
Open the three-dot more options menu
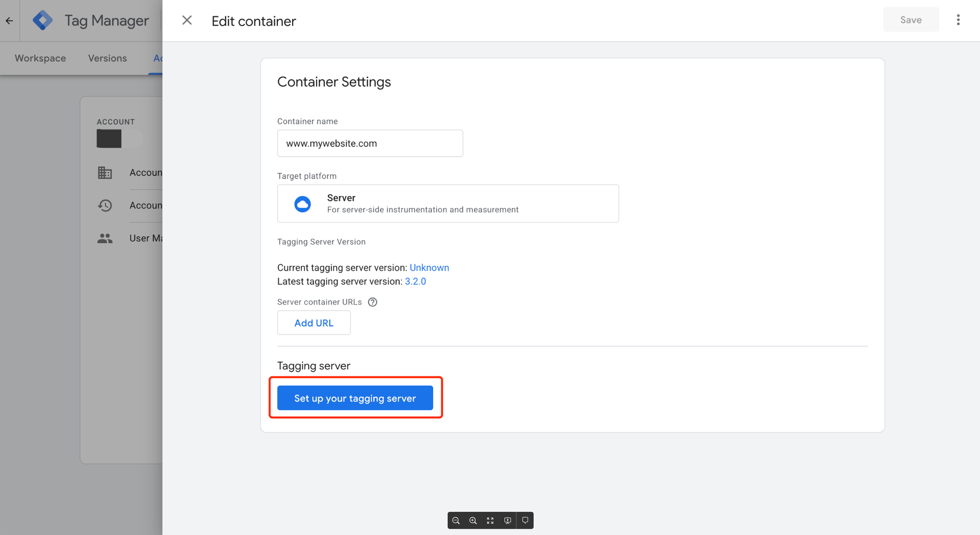click(958, 20)
